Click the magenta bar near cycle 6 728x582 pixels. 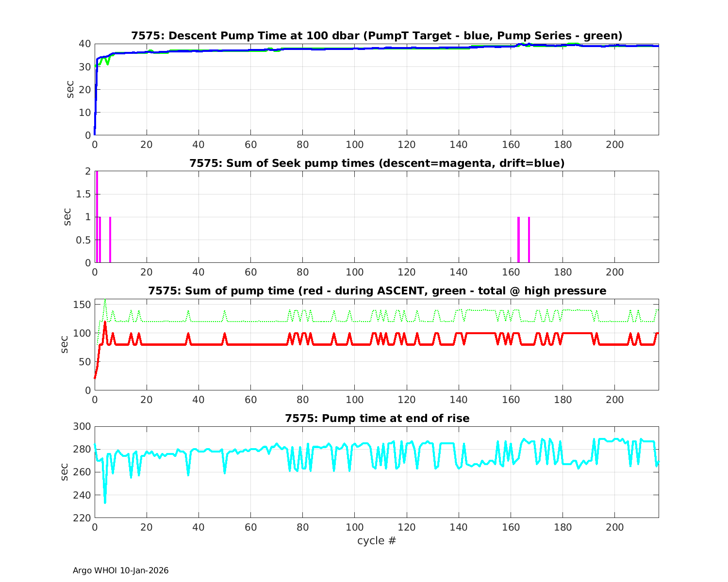pos(110,240)
